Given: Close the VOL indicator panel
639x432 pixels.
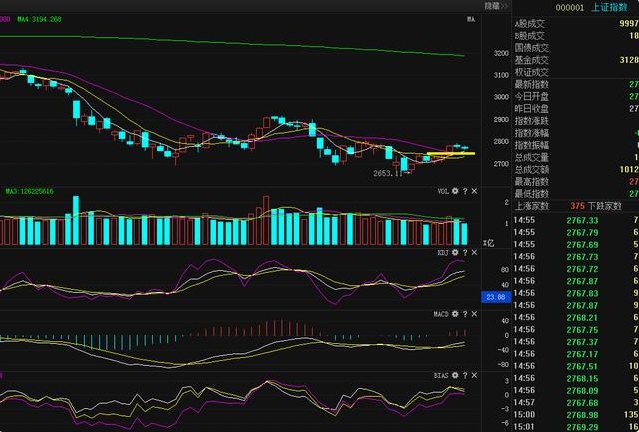Looking at the screenshot, I should [474, 191].
